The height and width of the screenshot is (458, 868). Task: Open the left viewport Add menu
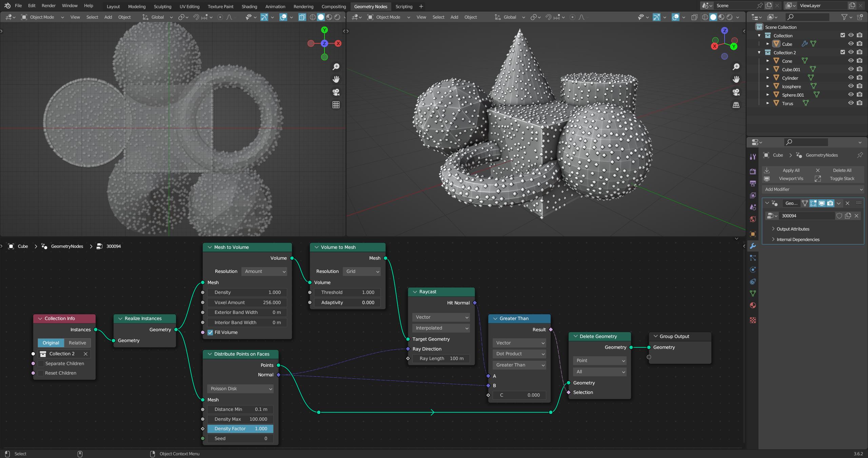(108, 17)
